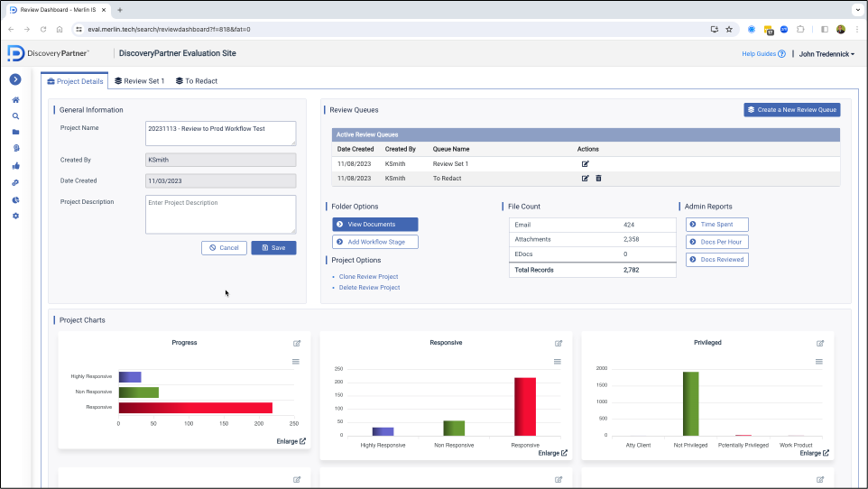Click the folder icon in the sidebar
This screenshot has width=868, height=489.
(x=15, y=132)
